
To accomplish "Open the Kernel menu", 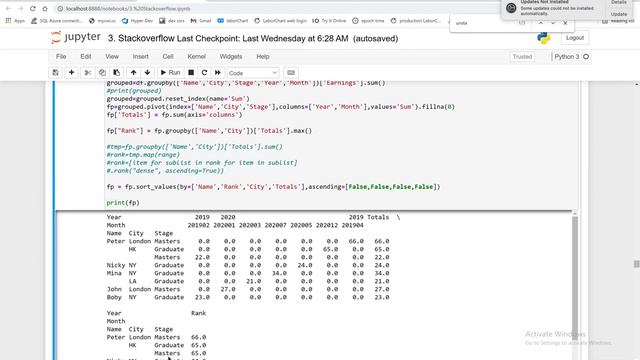I will [x=196, y=57].
